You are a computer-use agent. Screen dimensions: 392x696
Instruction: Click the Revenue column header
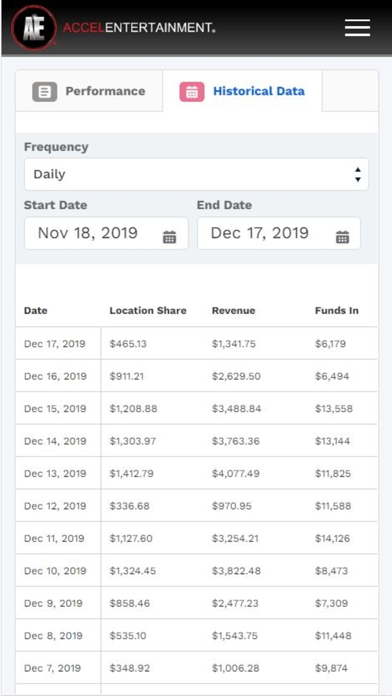click(234, 311)
